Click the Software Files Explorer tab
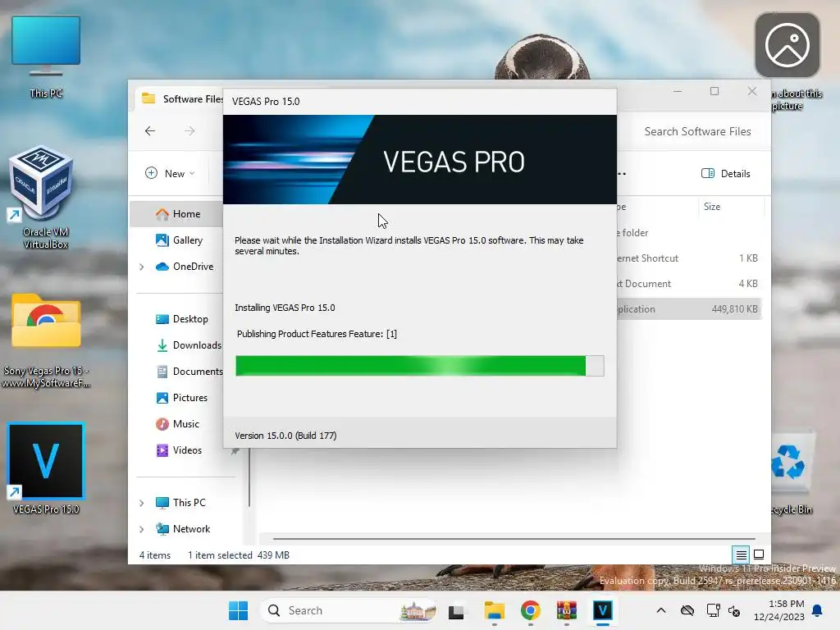 [182, 98]
